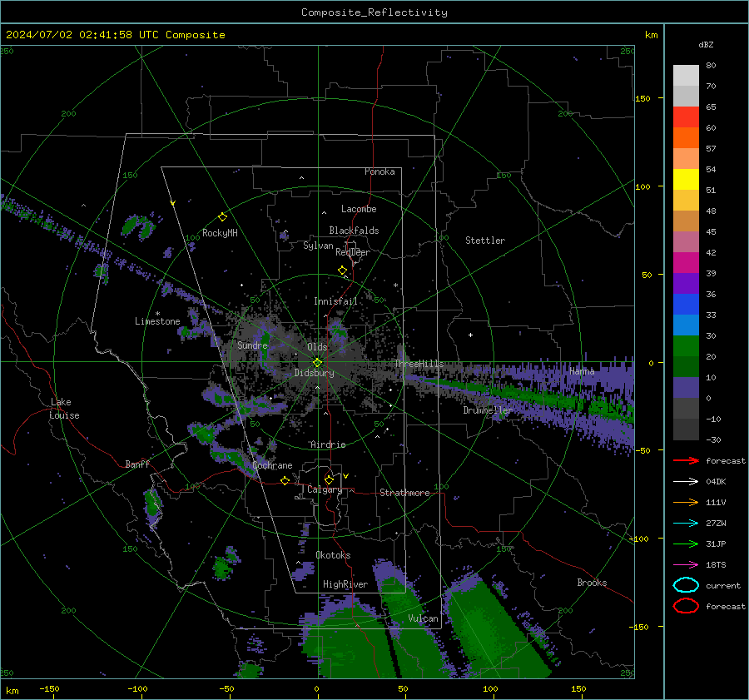Click the Didsbury town label

point(314,373)
